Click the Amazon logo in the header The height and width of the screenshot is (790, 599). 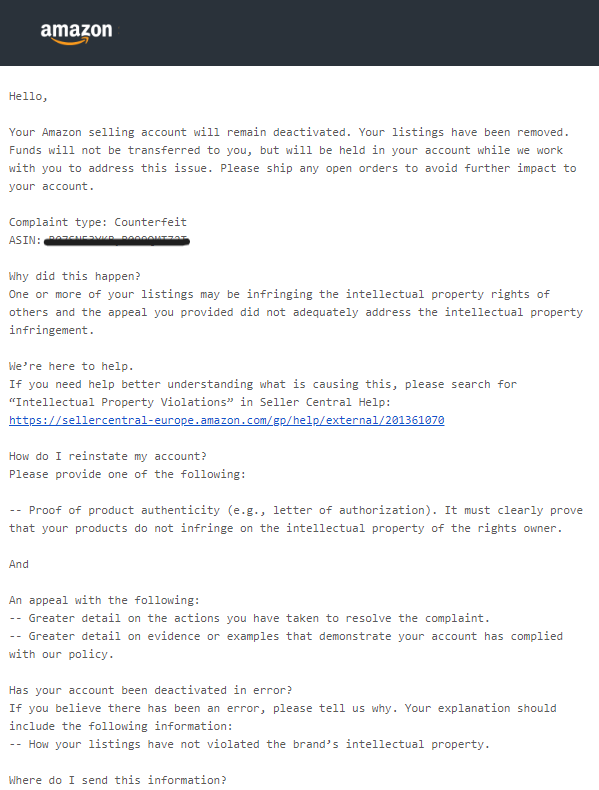click(77, 33)
